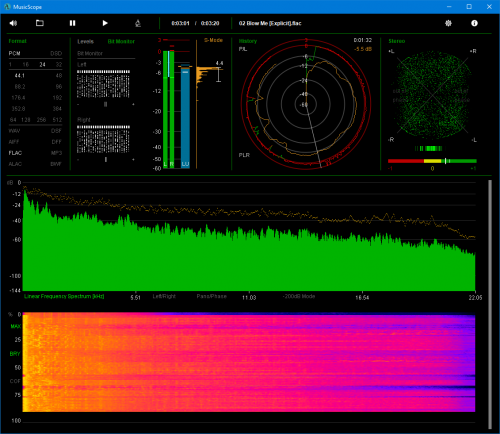This screenshot has height=434, width=500.
Task: Toggle the -200dB Mode option
Action: tap(299, 296)
